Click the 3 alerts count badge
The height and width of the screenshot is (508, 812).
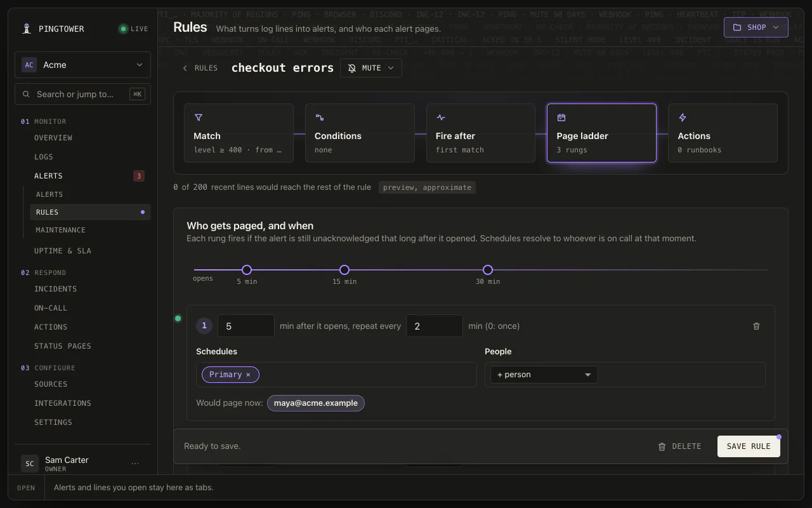point(139,176)
